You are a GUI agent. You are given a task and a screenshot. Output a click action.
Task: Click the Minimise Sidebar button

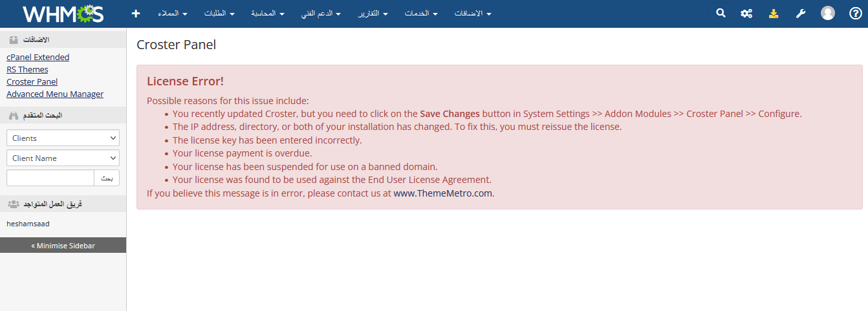tap(63, 246)
